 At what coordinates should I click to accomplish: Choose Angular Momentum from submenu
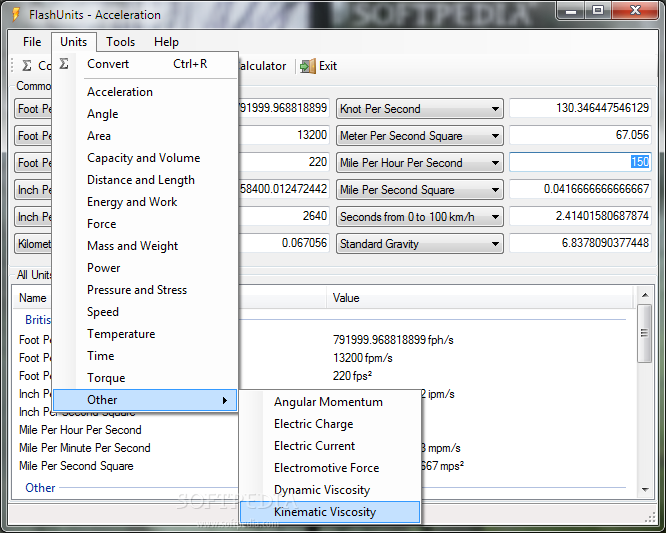point(330,402)
